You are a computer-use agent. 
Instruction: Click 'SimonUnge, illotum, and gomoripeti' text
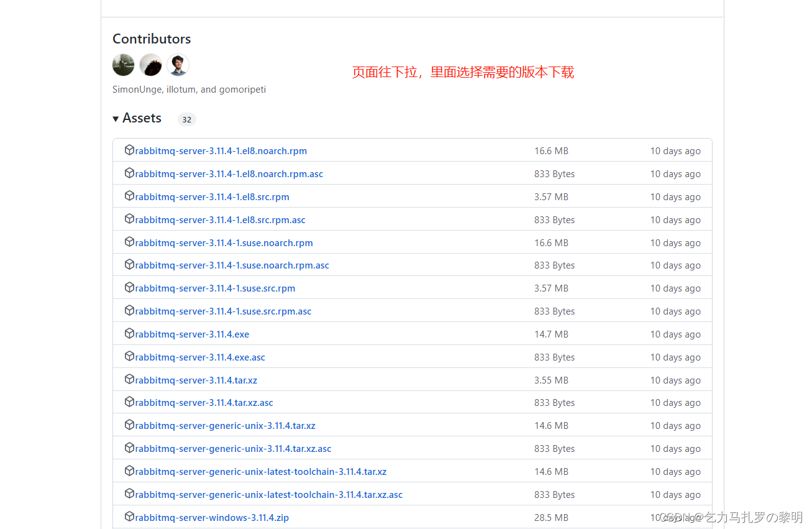[189, 90]
